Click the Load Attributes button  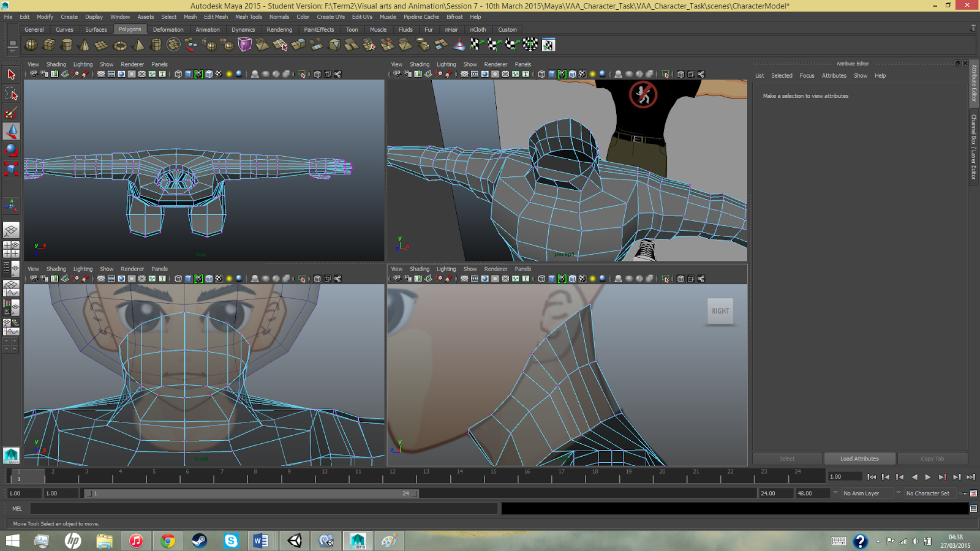point(859,459)
